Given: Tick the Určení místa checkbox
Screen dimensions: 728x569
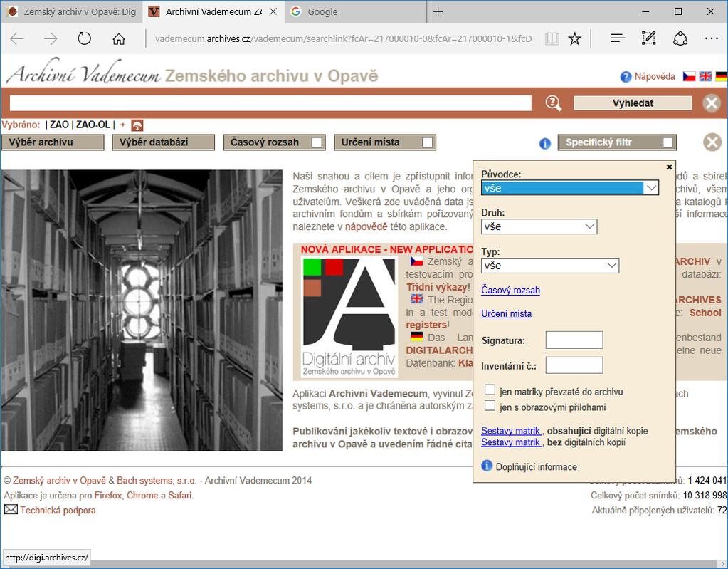Looking at the screenshot, I should click(x=428, y=142).
